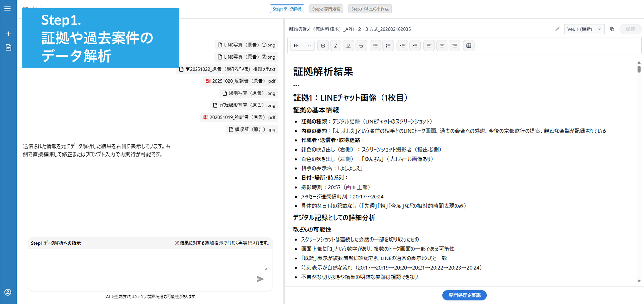
Task: Switch to Step3 ドキュメント作成 tab
Action: click(370, 9)
